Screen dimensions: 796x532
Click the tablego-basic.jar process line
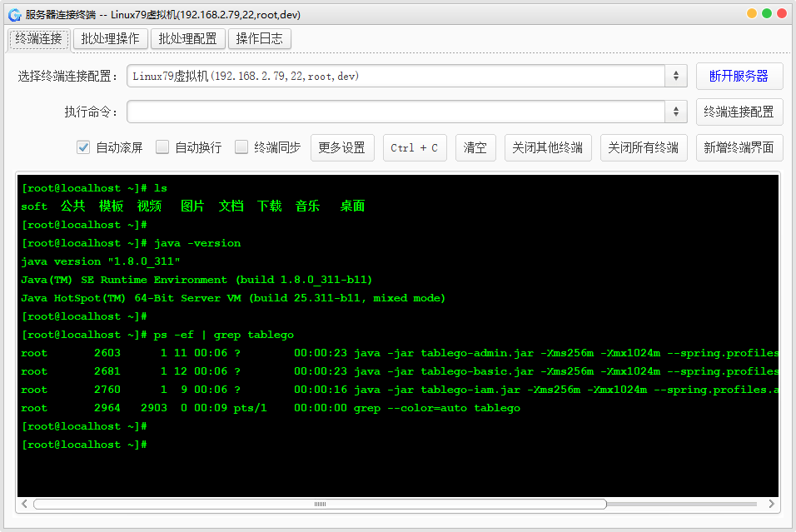tap(400, 371)
